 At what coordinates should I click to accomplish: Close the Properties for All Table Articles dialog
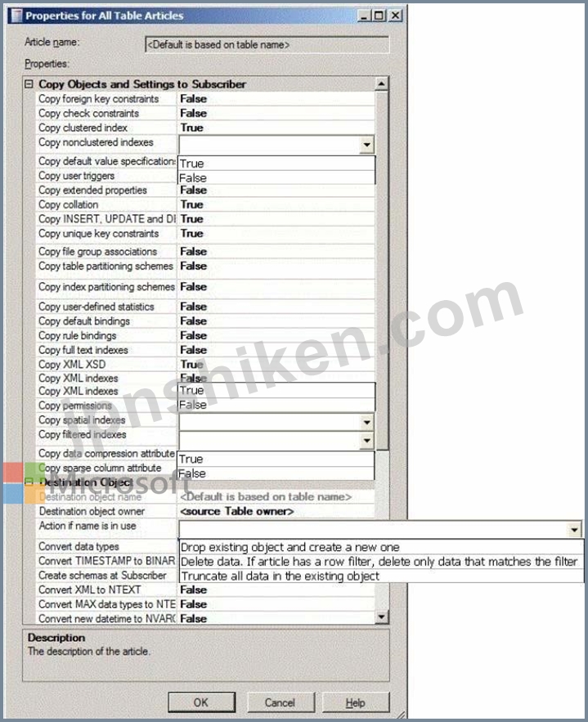(395, 16)
